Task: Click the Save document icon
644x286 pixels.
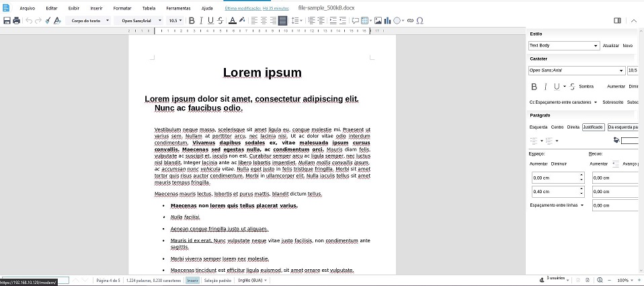Action: click(x=7, y=21)
